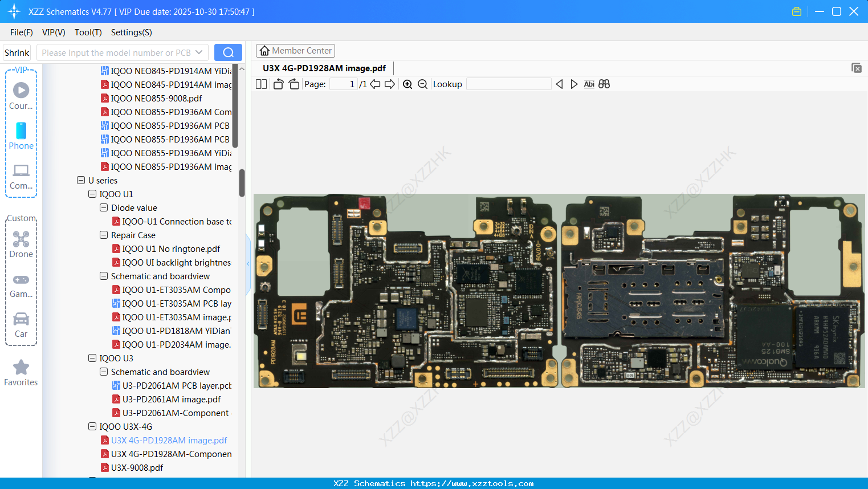Click the binoculars lookup icon
The height and width of the screenshot is (489, 868).
pos(604,84)
